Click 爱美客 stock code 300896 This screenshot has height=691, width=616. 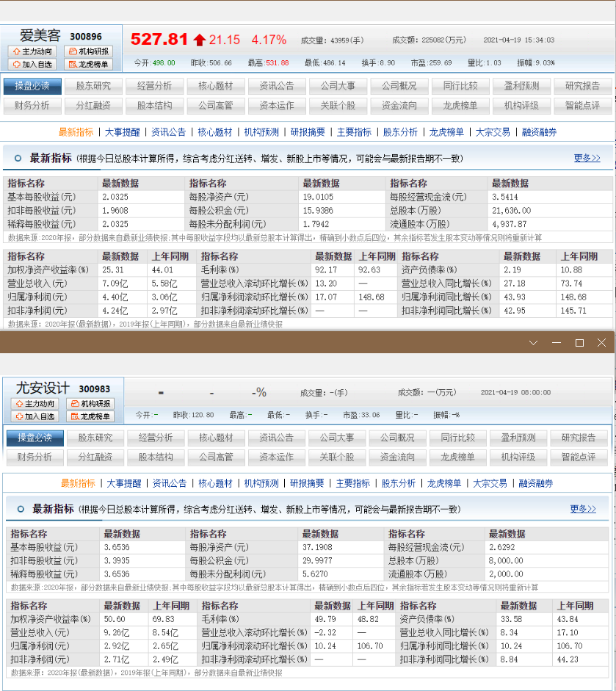[x=86, y=37]
